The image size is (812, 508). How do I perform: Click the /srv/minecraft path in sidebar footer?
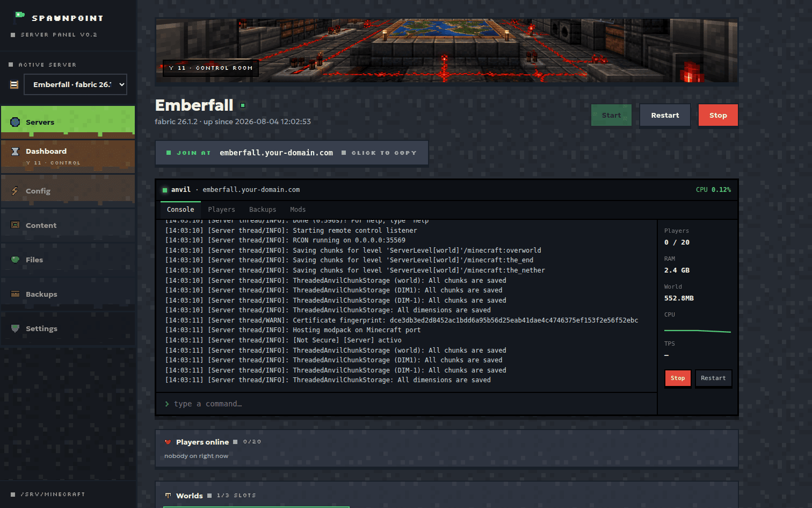[x=53, y=495]
